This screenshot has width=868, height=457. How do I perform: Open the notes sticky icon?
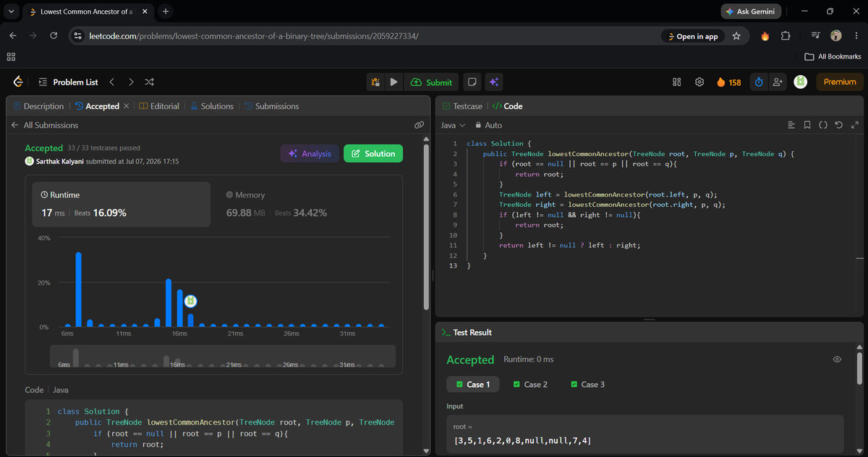pos(472,82)
